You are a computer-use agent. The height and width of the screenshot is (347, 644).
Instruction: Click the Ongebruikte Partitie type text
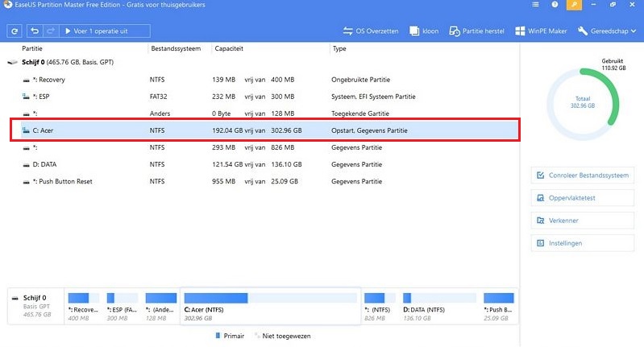360,80
